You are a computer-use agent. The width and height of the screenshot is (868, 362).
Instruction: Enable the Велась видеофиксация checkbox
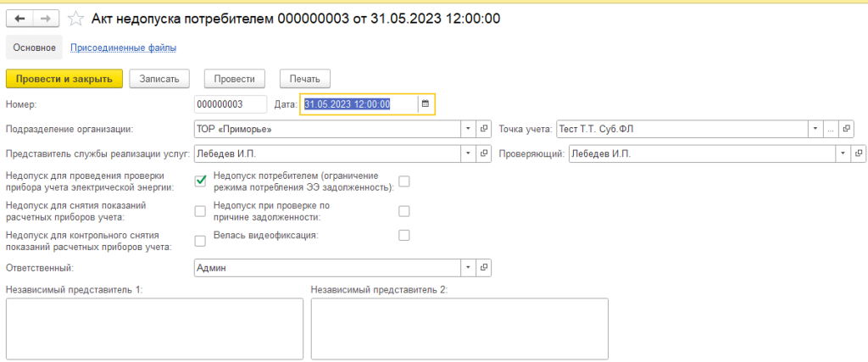(404, 235)
